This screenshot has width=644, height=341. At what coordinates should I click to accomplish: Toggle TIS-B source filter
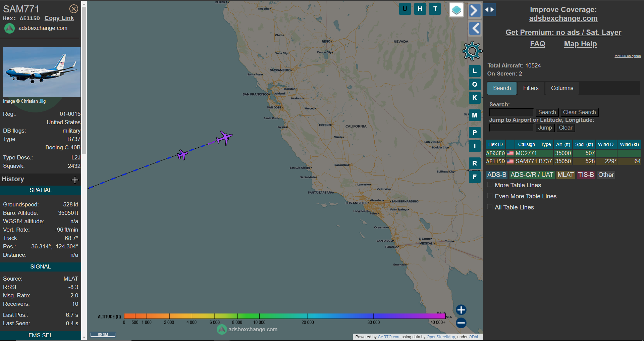[586, 175]
